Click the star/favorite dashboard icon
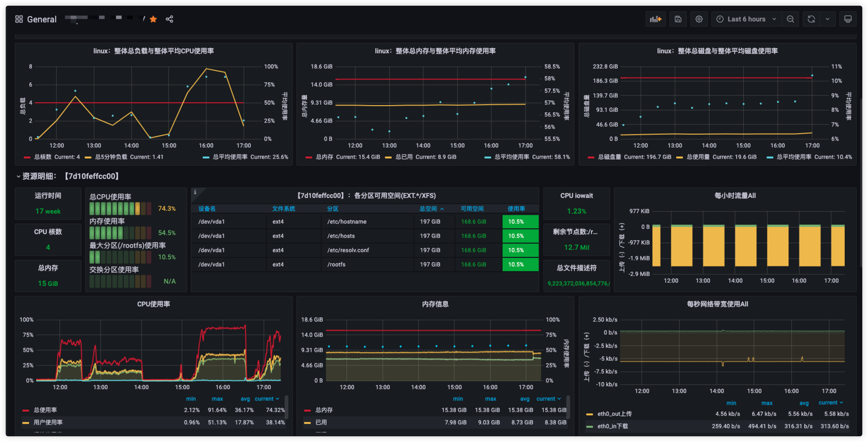The image size is (868, 442). point(152,20)
